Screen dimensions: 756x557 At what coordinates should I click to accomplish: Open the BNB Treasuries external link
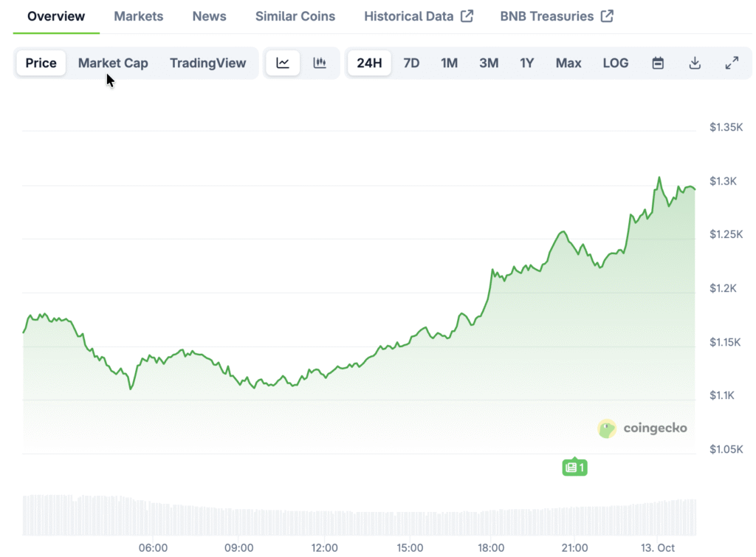click(557, 16)
